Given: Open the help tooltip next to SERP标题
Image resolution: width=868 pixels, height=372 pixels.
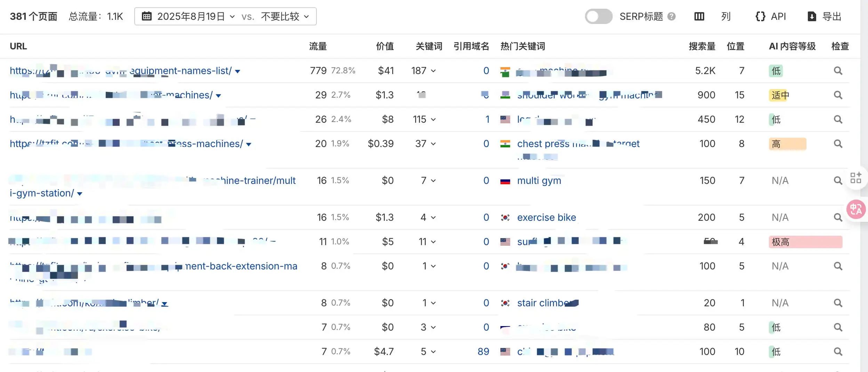Looking at the screenshot, I should pos(672,16).
